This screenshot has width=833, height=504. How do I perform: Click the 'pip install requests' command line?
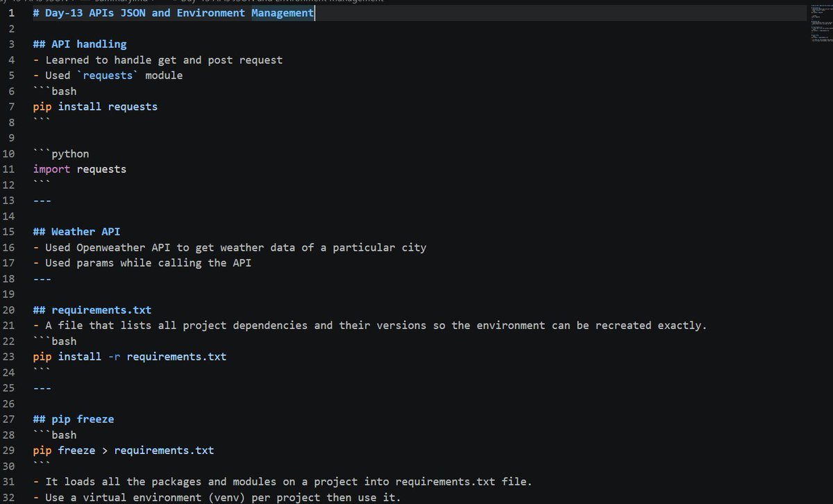click(x=95, y=107)
